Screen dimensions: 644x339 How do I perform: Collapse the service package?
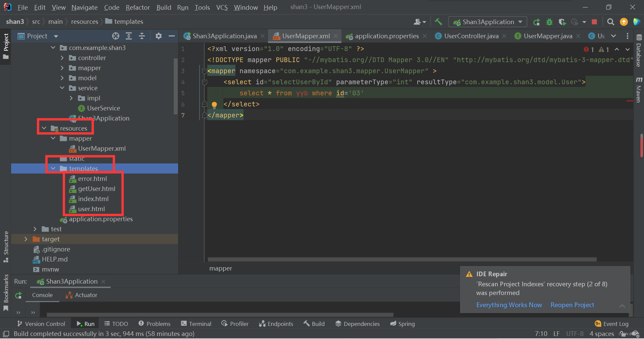[62, 88]
